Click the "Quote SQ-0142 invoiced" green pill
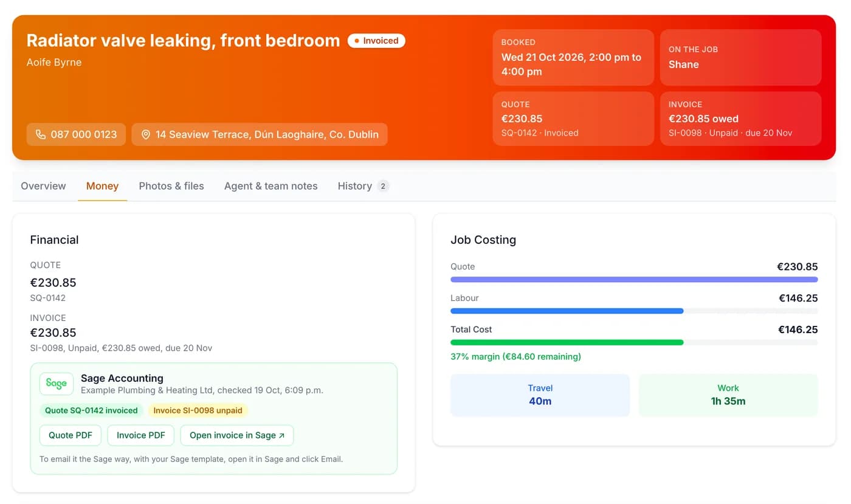The width and height of the screenshot is (851, 504). [x=91, y=410]
